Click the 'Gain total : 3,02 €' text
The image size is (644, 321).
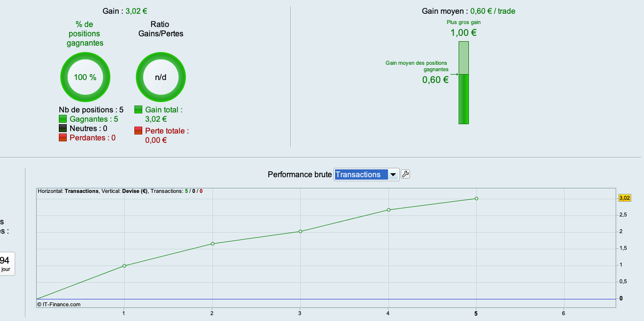tap(164, 114)
